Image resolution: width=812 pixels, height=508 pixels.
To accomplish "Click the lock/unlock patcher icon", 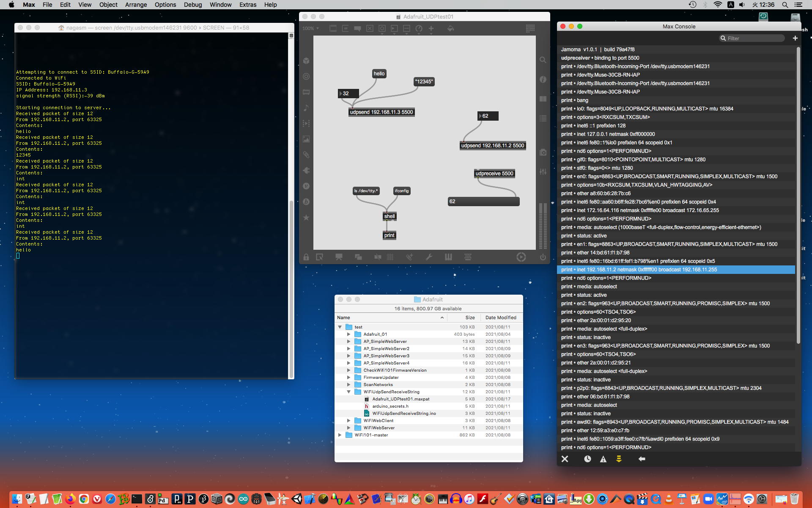I will 306,257.
